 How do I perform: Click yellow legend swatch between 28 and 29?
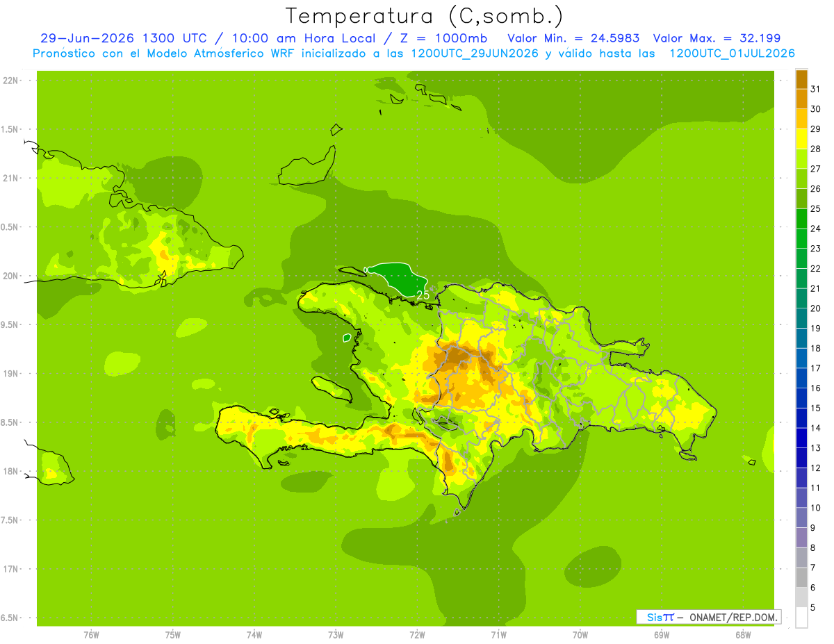tap(801, 139)
